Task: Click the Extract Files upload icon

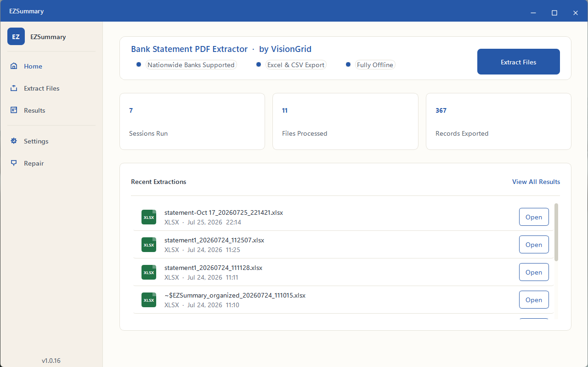Action: pyautogui.click(x=14, y=88)
